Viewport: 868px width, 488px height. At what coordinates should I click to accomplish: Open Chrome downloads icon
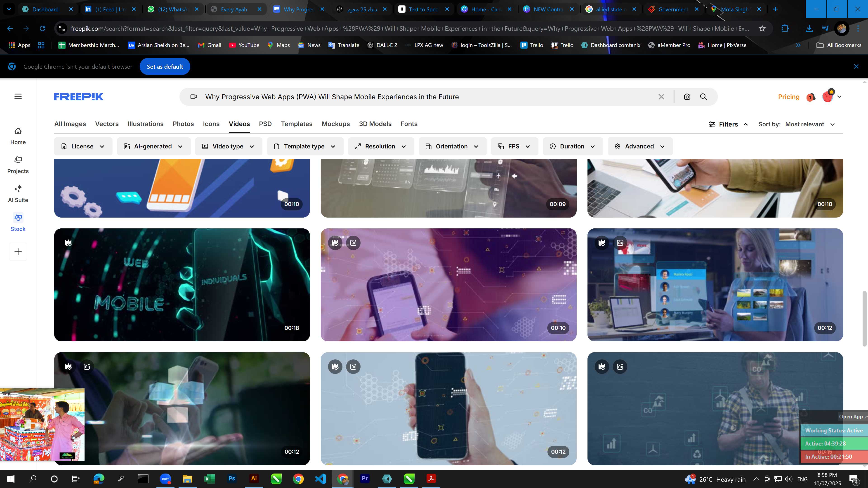tap(809, 28)
